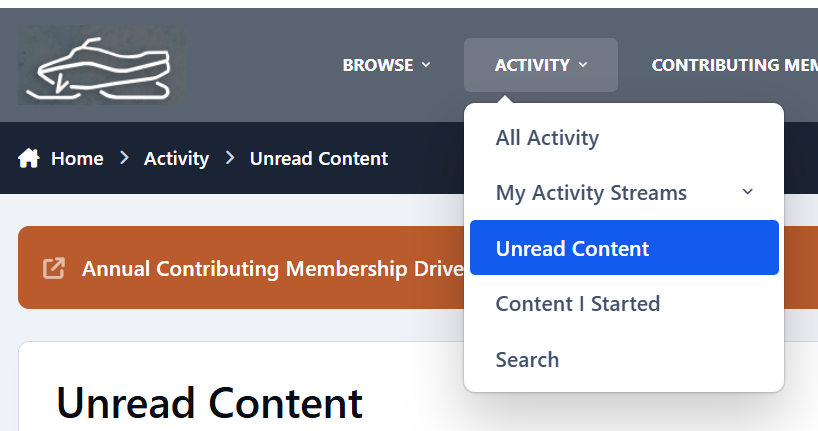Click Unread Content breadcrumb text

319,158
